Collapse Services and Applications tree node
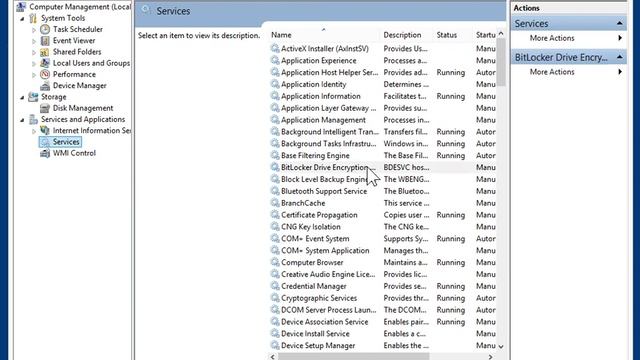This screenshot has height=360, width=640. point(22,120)
